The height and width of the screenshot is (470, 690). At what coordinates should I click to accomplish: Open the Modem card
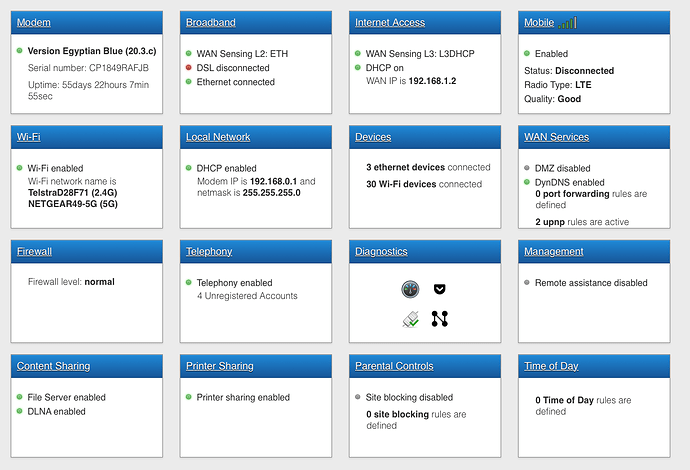tap(34, 22)
